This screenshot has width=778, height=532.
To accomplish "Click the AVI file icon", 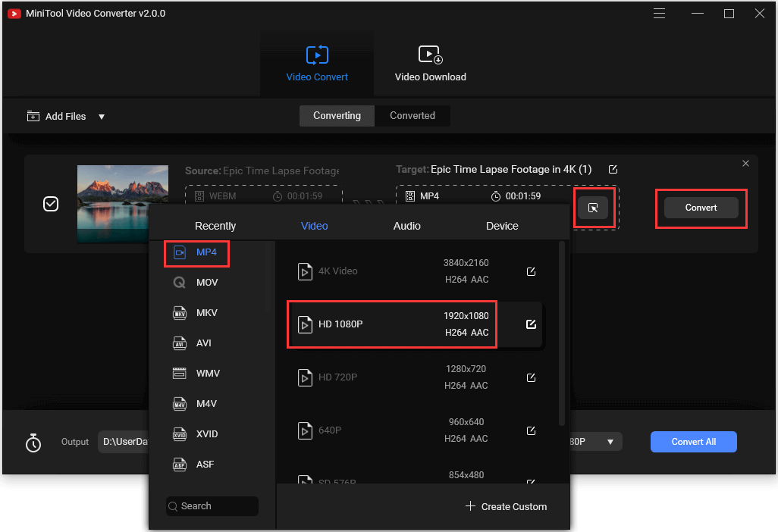I will (179, 343).
